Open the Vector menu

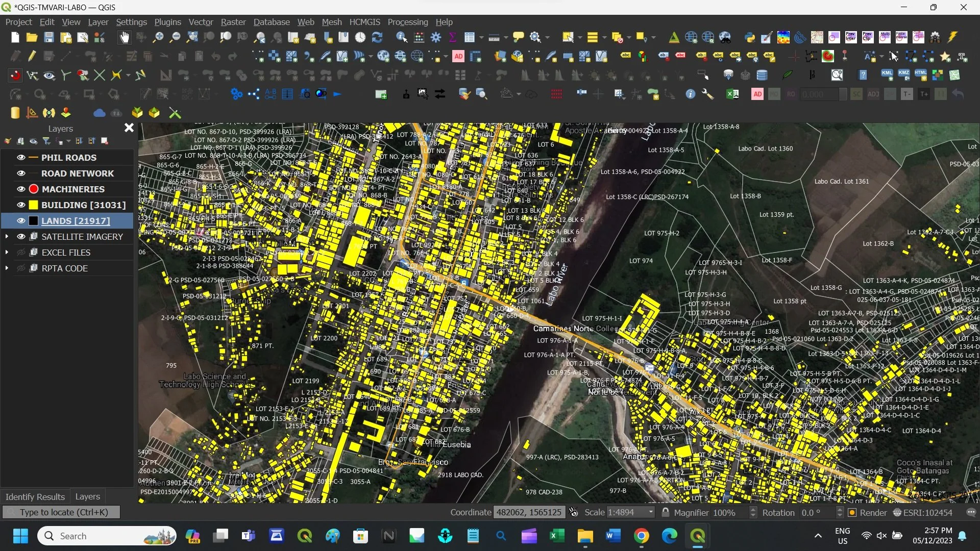200,22
